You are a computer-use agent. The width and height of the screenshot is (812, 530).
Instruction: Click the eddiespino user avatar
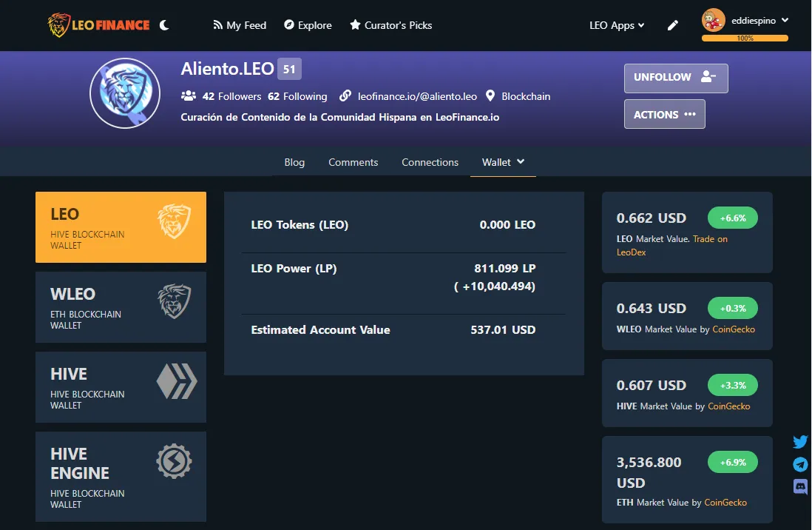point(713,20)
